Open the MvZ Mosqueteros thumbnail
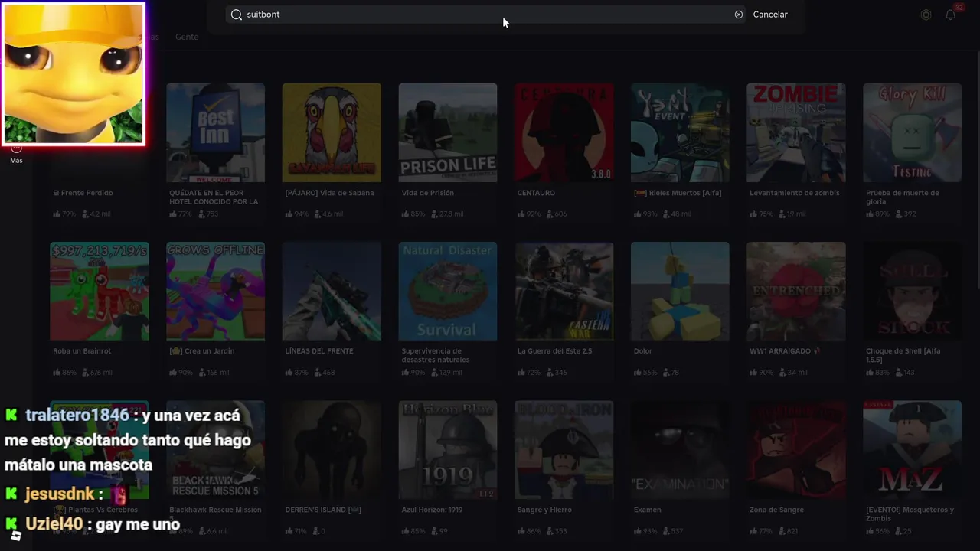The height and width of the screenshot is (551, 980). tap(912, 449)
